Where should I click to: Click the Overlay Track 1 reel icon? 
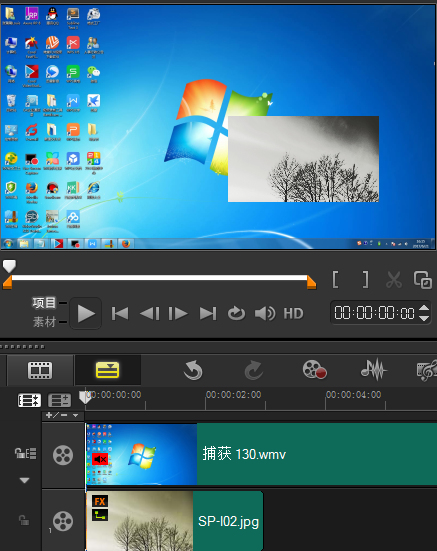[63, 521]
